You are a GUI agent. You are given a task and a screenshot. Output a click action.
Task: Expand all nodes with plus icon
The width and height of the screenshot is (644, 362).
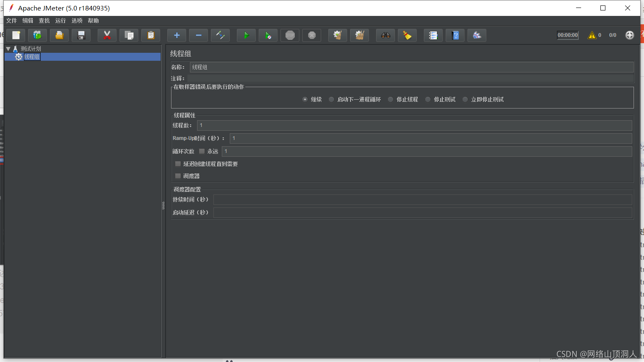click(177, 35)
